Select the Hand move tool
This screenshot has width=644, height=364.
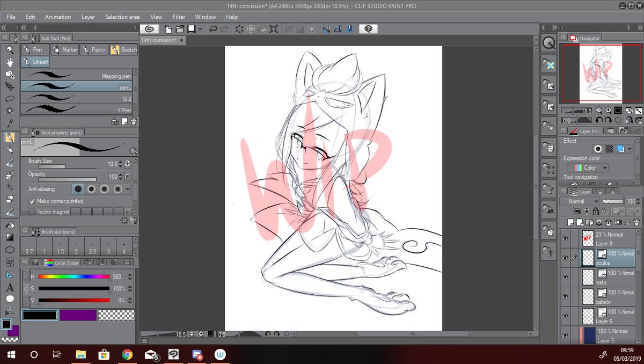click(x=10, y=62)
